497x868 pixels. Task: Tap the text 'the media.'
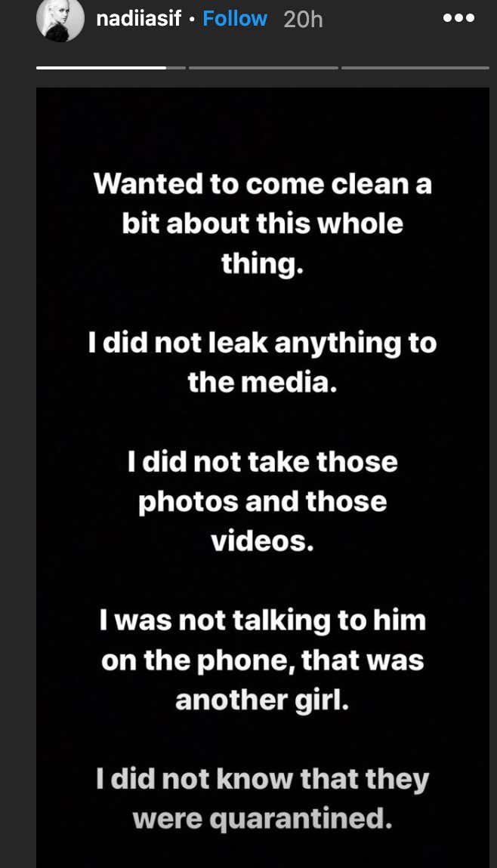263,383
